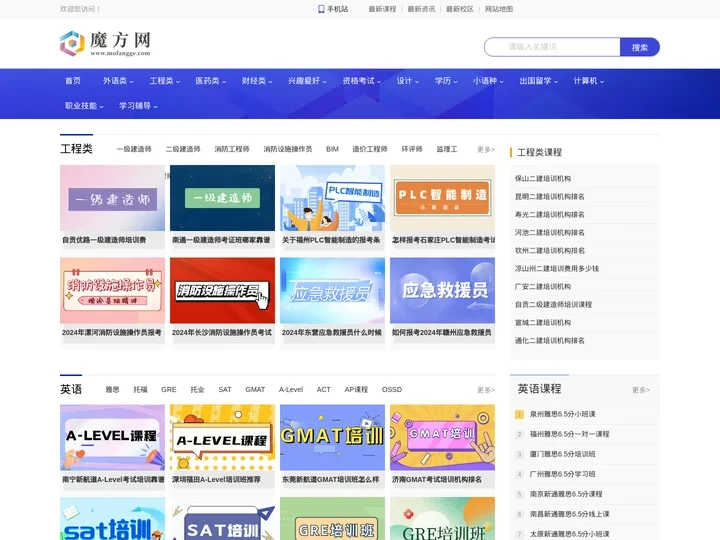
Task: Open the purple 应急救援员 thumbnail
Action: pyautogui.click(x=443, y=290)
